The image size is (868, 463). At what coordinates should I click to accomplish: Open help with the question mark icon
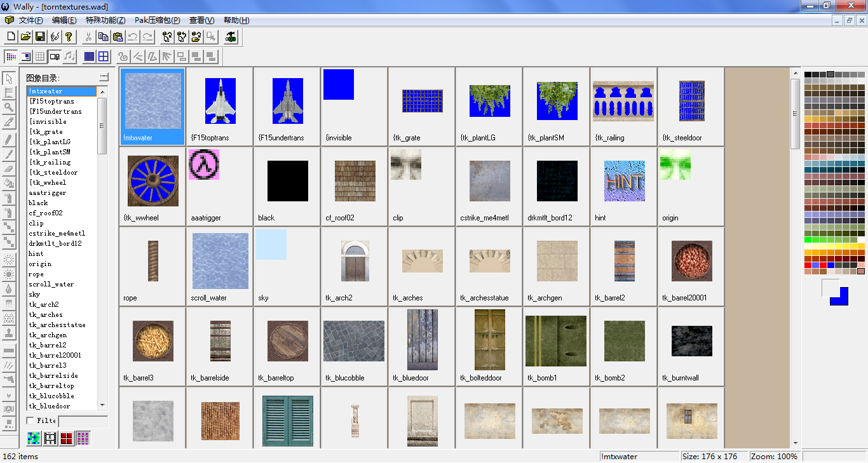[x=69, y=37]
